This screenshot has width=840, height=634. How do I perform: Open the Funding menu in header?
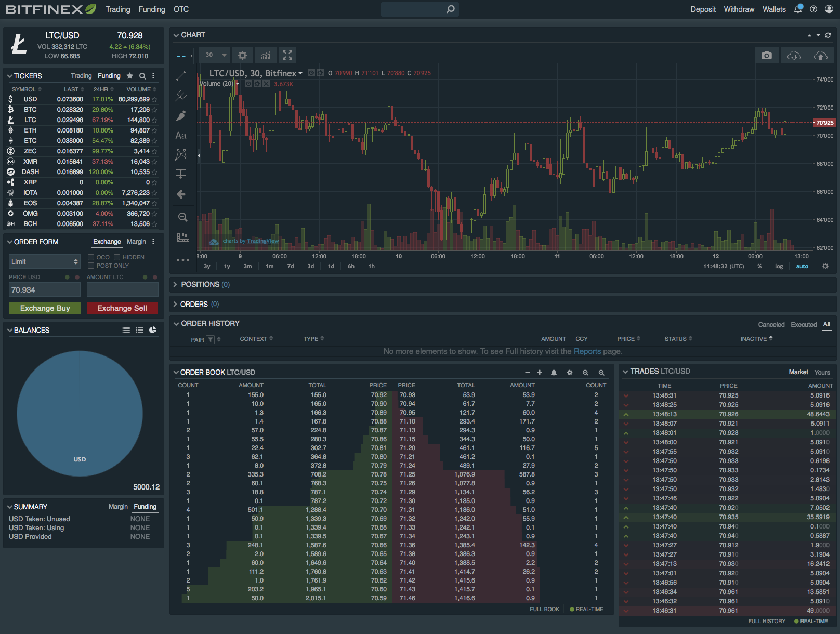coord(152,9)
